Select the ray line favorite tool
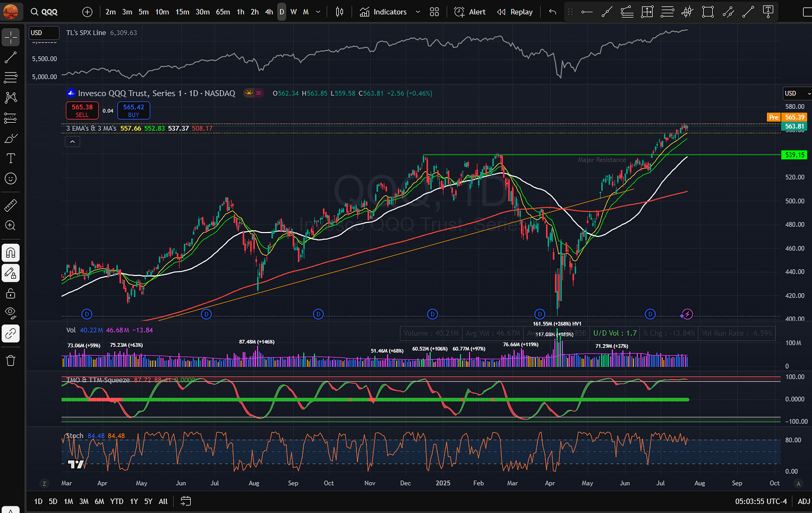Viewport: 812px width, 513px height. point(607,12)
